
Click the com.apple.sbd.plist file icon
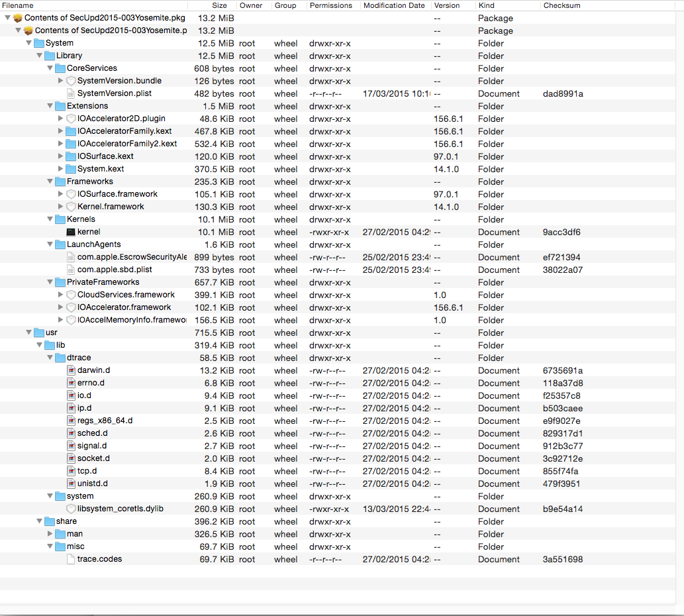(x=71, y=270)
